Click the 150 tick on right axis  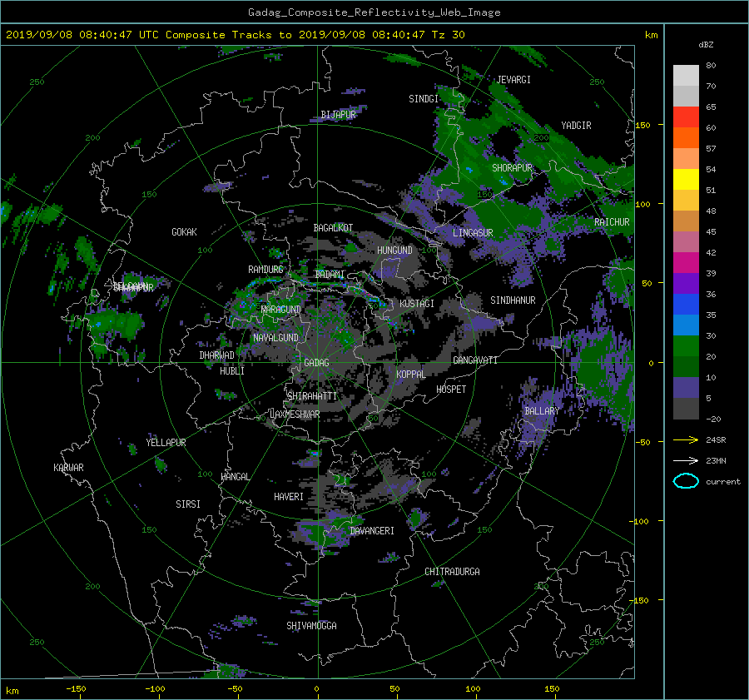coord(643,125)
